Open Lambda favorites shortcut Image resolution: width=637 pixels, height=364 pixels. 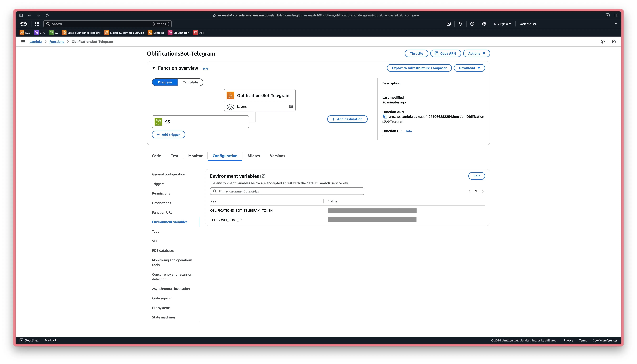156,33
